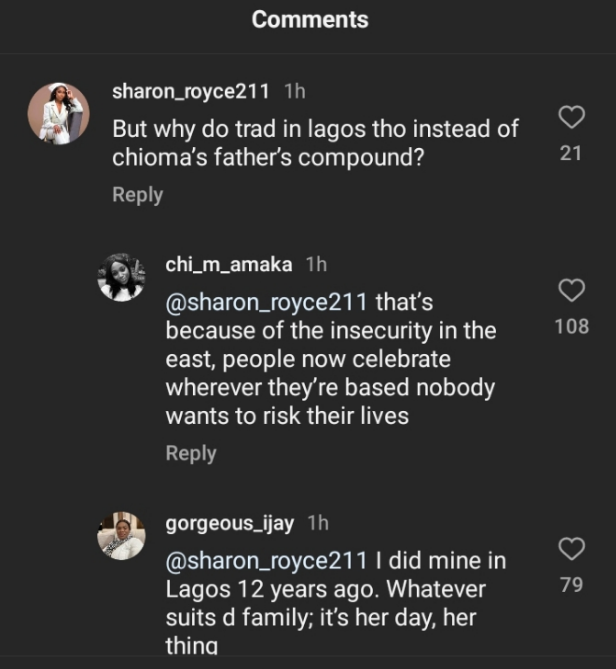Open sharon_royce211's profile picture
Image resolution: width=616 pixels, height=669 pixels.
pos(58,113)
